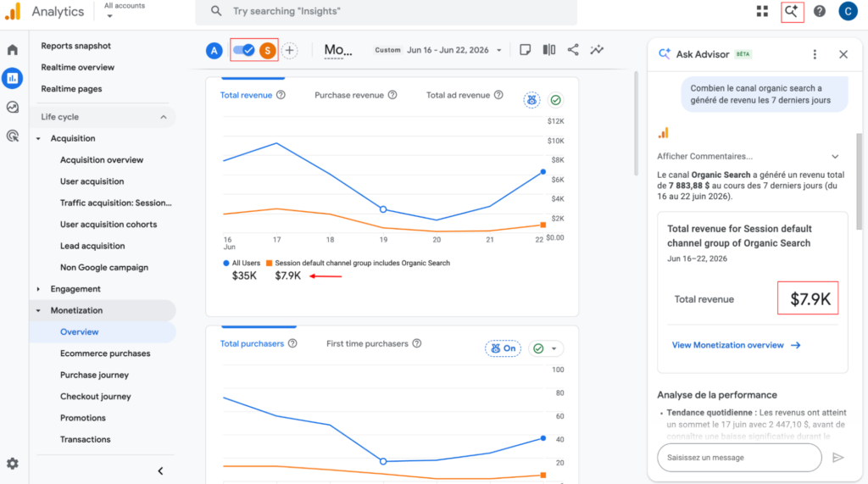Click blue All Users legend swatch
Viewport: 868px width, 484px height.
[x=225, y=263]
